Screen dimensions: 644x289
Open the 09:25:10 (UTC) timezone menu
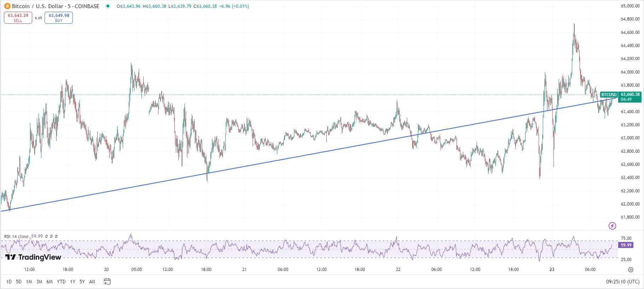point(623,282)
